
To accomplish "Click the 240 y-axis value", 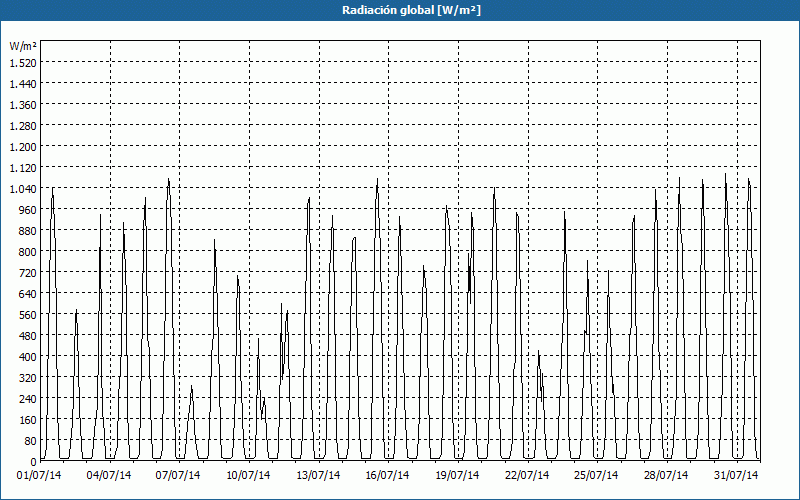I will coord(28,398).
